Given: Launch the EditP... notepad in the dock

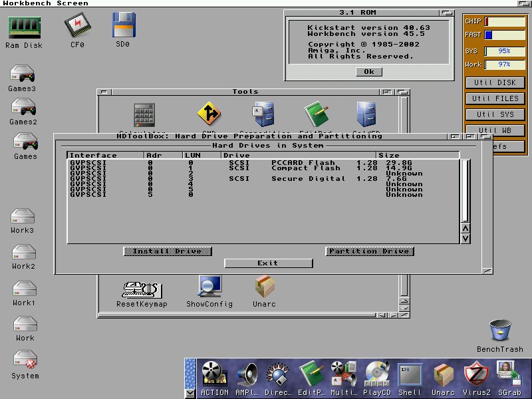Looking at the screenshot, I should (311, 374).
